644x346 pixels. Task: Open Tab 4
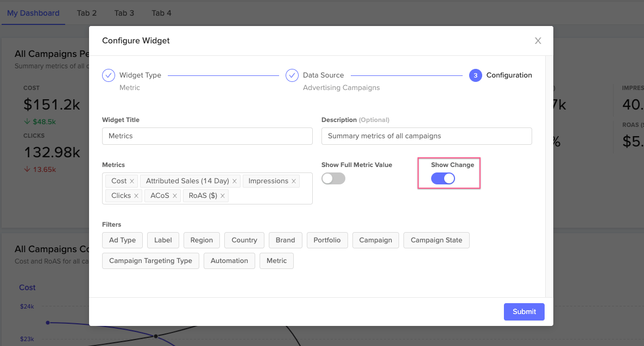161,12
